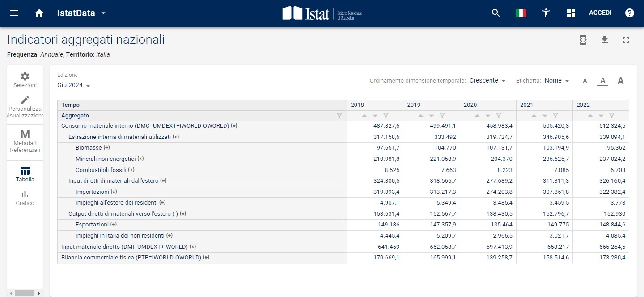Click the Istat logo
Screen dimensions: 644x297
[x=322, y=13]
